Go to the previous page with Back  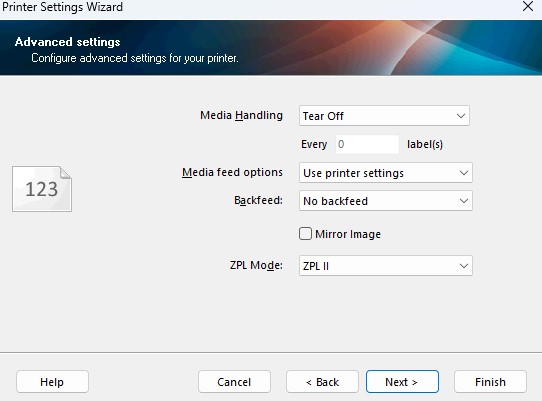point(322,382)
